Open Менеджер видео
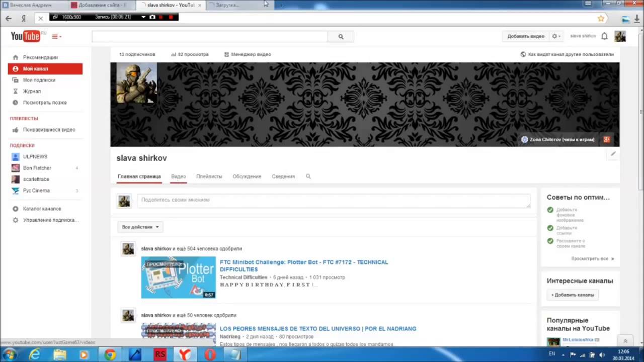This screenshot has height=362, width=644. (x=248, y=54)
